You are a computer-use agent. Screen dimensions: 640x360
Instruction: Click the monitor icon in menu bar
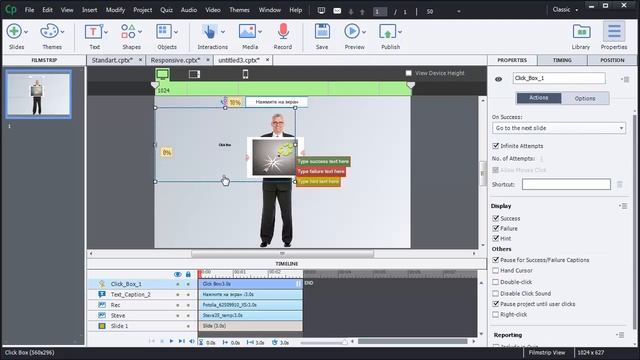click(x=321, y=11)
